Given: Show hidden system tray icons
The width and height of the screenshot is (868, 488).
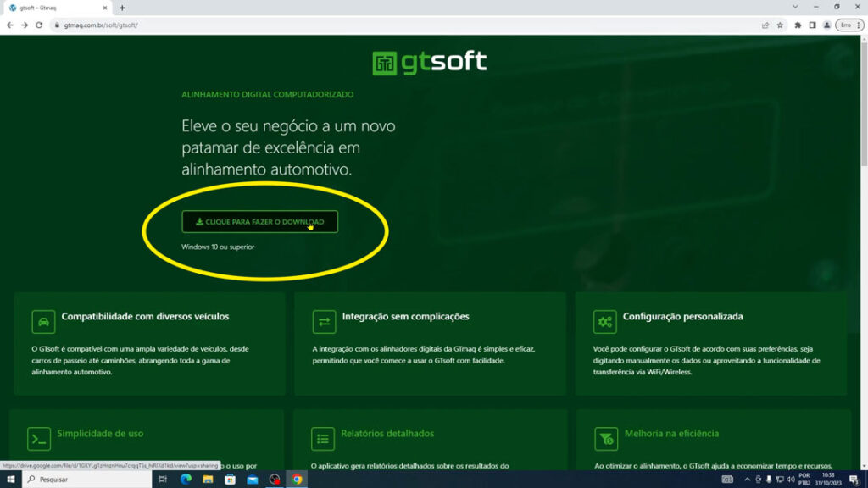Looking at the screenshot, I should (748, 480).
